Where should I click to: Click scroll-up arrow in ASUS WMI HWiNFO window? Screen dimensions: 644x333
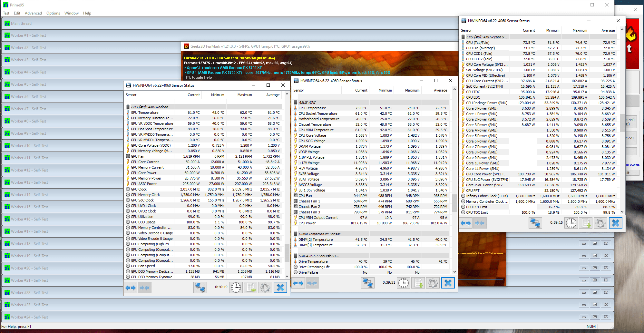point(454,89)
